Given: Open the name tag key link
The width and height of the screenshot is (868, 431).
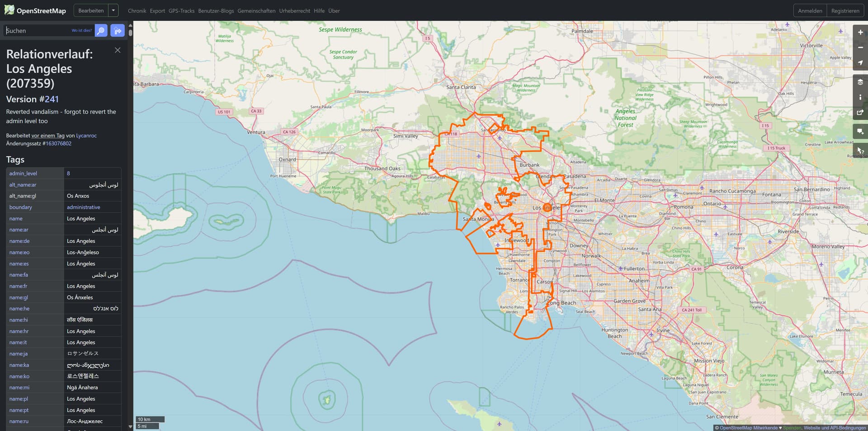Looking at the screenshot, I should (x=16, y=218).
